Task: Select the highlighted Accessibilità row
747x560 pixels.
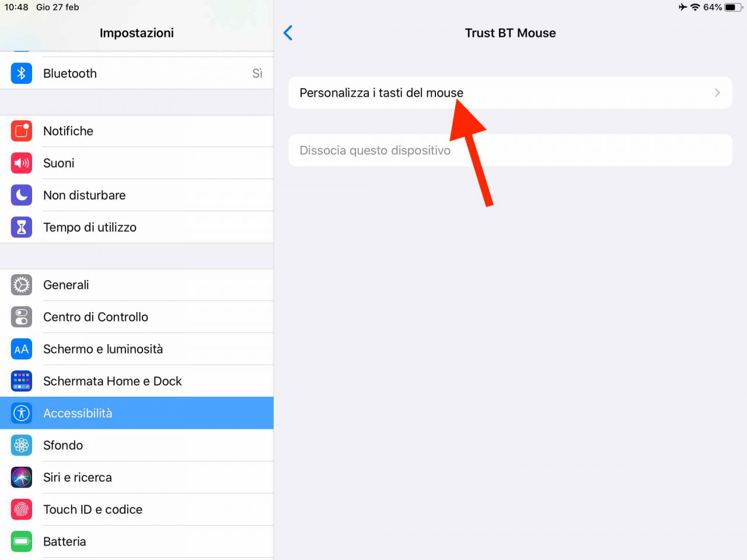Action: [137, 413]
